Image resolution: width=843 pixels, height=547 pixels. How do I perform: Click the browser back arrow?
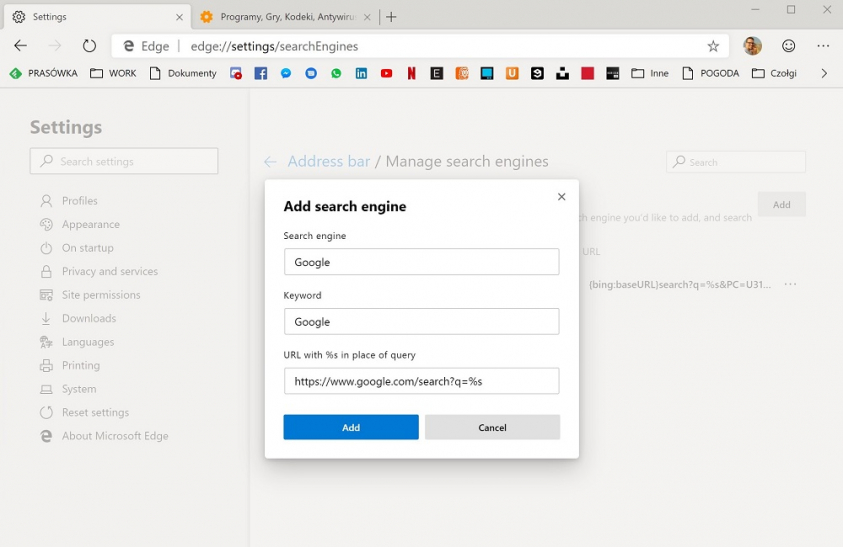point(20,46)
